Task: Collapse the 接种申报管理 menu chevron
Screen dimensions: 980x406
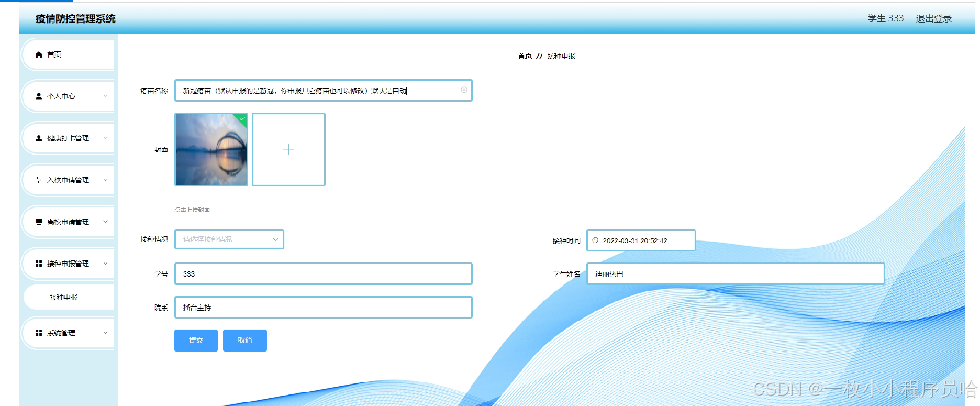Action: [x=105, y=264]
